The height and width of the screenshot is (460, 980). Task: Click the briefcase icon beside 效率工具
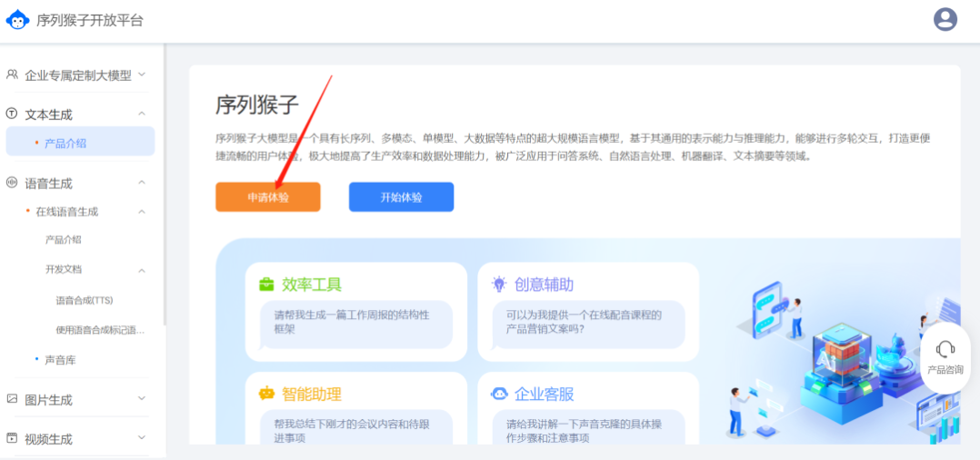[x=266, y=285]
